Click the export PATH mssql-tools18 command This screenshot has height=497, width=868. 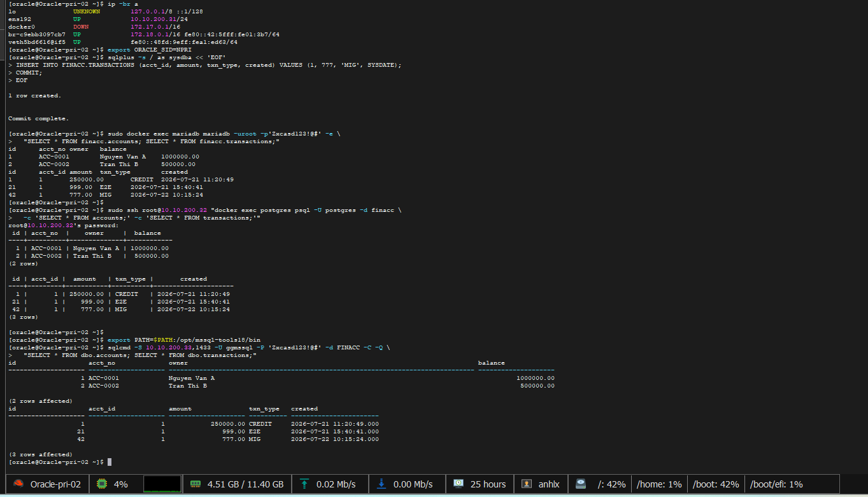185,340
